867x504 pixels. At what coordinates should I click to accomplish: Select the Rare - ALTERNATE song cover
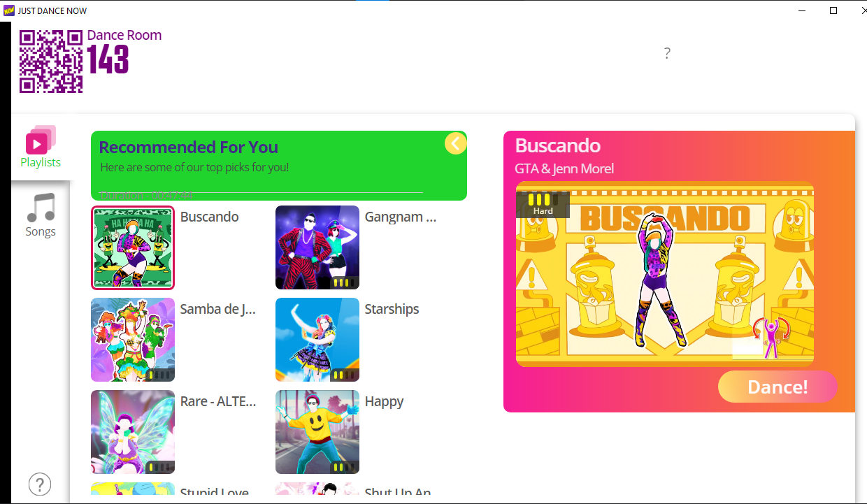click(x=133, y=432)
